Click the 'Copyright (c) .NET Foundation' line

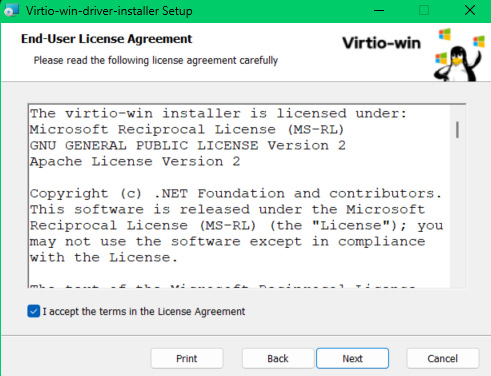pyautogui.click(x=236, y=193)
